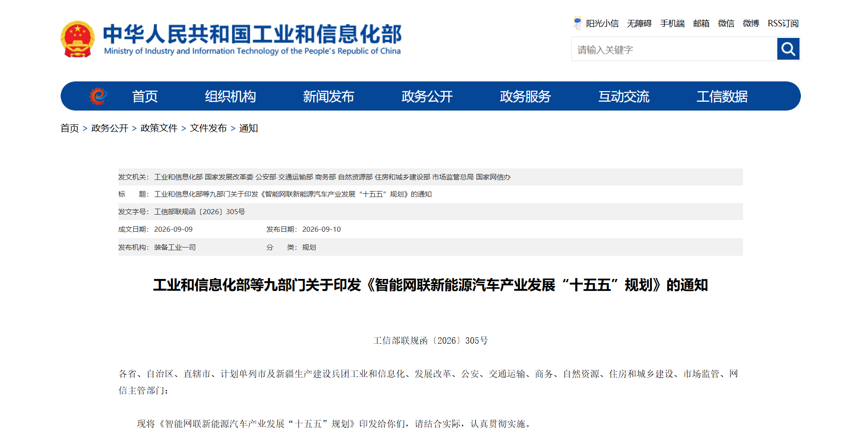Click the 成文日期 value 2026-09-09
The height and width of the screenshot is (445, 868).
click(173, 229)
